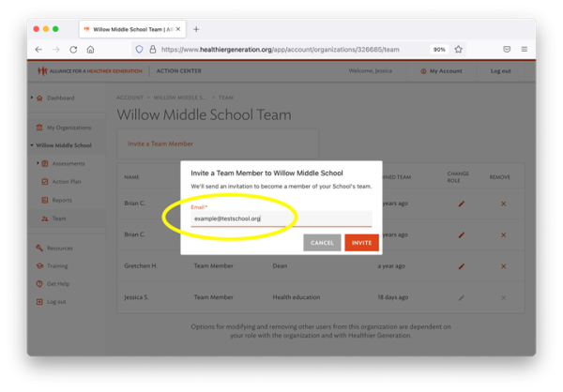Click the orange Invite button
Viewport: 563px width, 392px height.
pyautogui.click(x=361, y=242)
